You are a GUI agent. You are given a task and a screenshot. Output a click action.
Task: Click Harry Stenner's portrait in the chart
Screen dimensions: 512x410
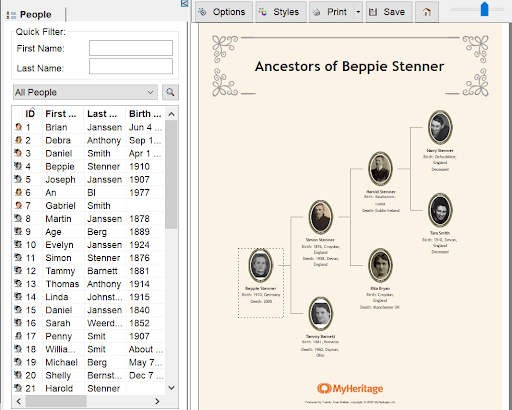[x=440, y=127]
